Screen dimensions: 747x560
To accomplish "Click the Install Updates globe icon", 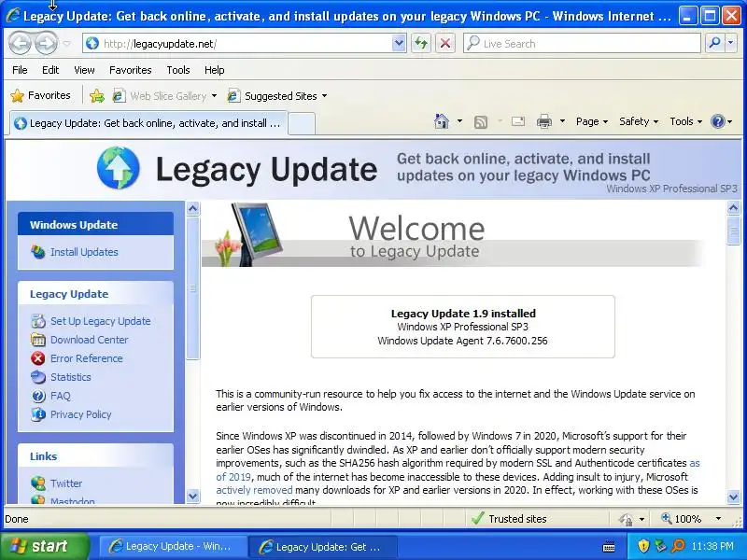I will click(x=38, y=251).
